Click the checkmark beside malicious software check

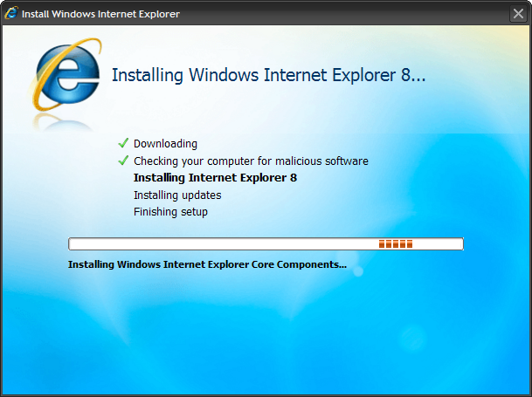click(123, 161)
